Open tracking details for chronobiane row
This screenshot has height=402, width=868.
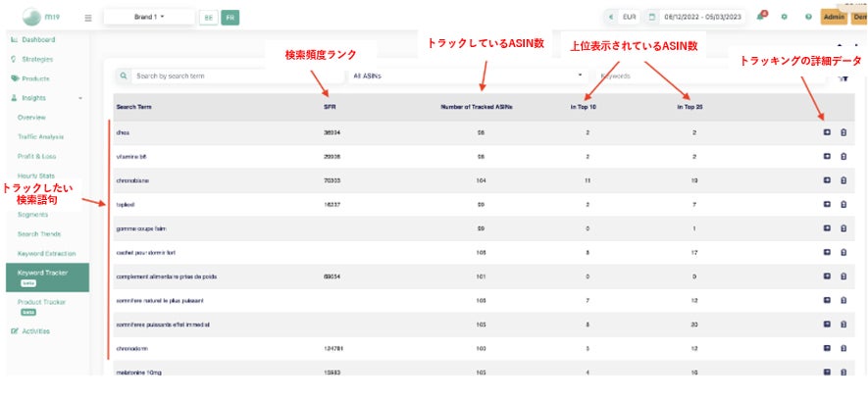coord(827,179)
